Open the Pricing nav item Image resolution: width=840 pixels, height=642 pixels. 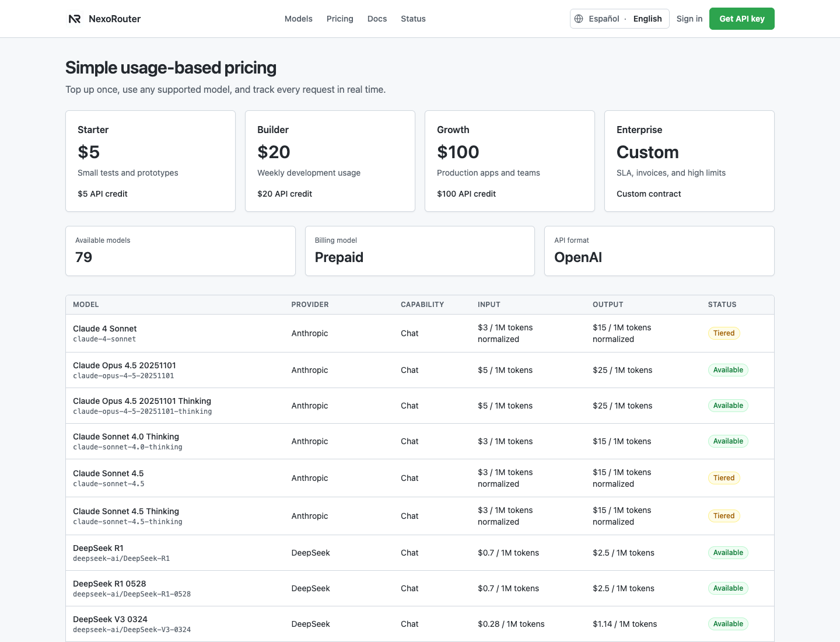point(340,19)
